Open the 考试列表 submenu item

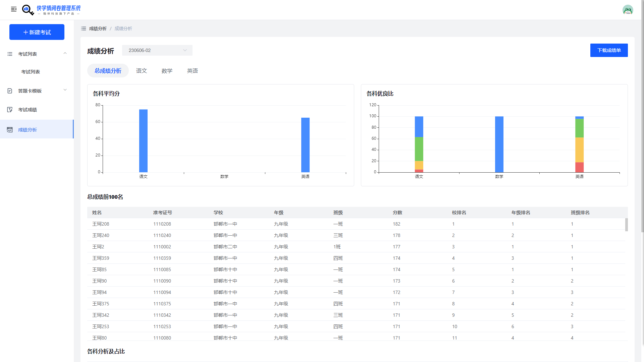point(31,72)
